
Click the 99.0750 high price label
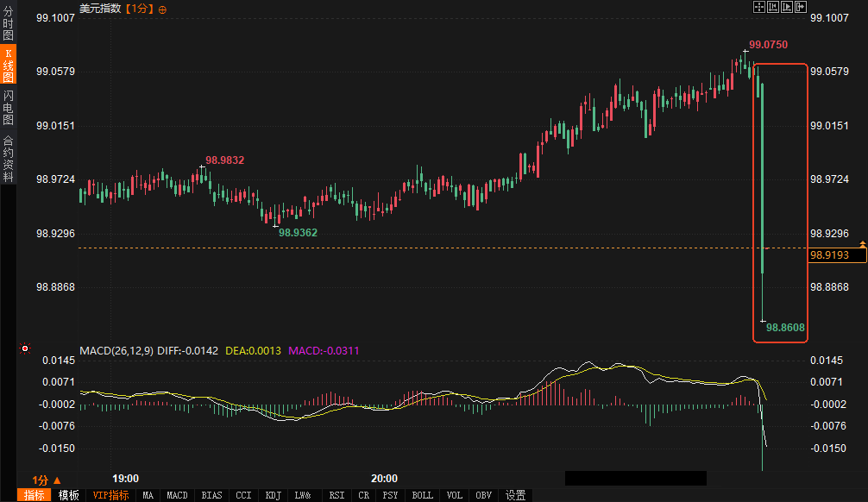[769, 45]
